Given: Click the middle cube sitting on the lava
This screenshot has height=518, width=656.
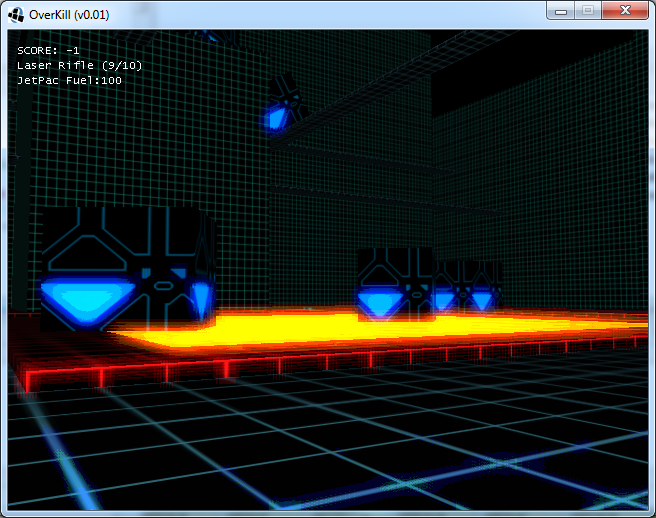Looking at the screenshot, I should (x=395, y=284).
